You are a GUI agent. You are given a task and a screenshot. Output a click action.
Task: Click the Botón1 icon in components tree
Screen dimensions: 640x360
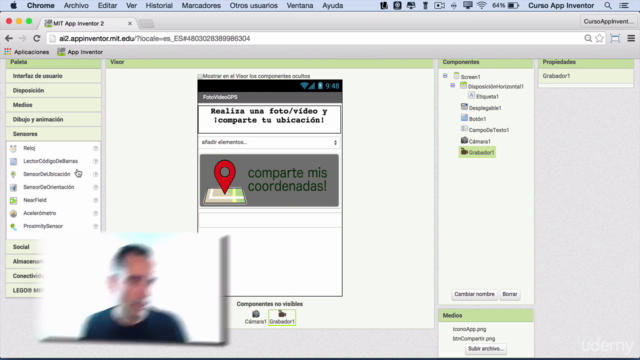coord(464,118)
